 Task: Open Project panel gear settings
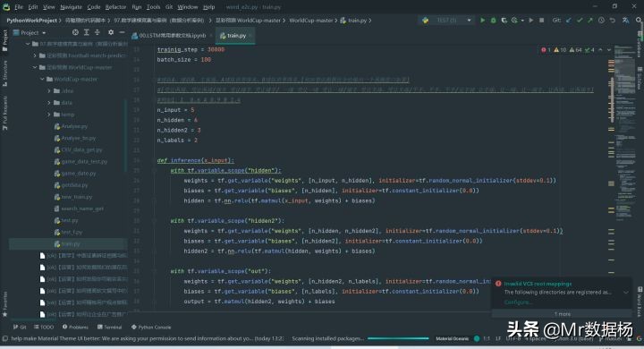(111, 32)
